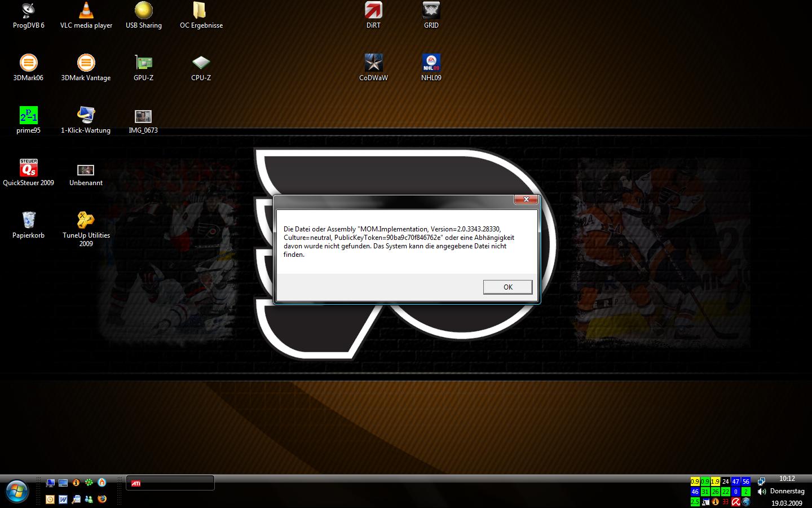812x508 pixels.
Task: Click the blue 47 sensor tray value
Action: click(x=736, y=481)
